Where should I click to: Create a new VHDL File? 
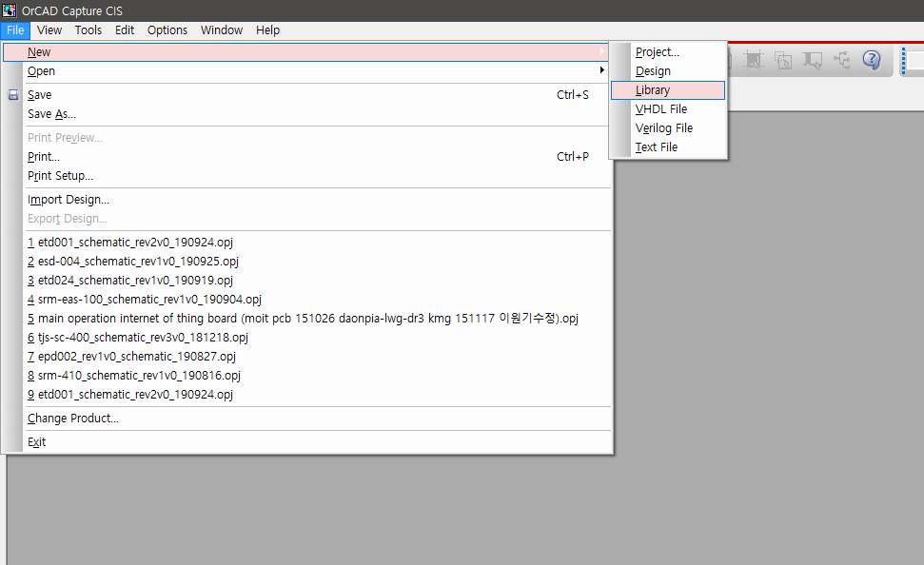668,109
